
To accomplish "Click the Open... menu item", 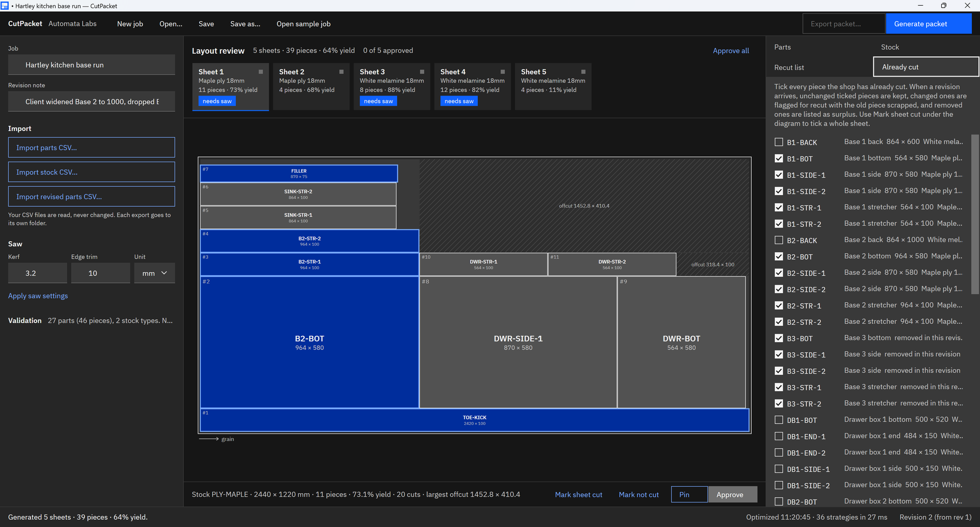I will (171, 24).
